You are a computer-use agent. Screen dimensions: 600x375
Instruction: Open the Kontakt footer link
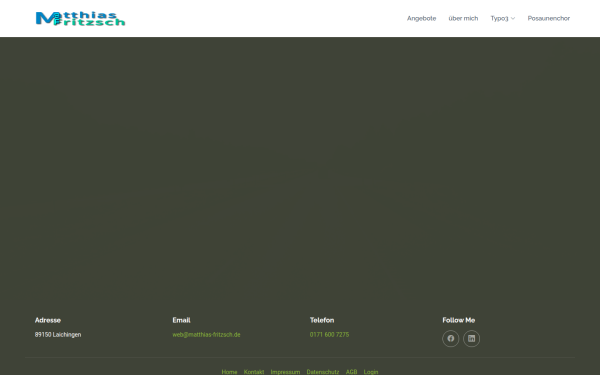[x=254, y=372]
